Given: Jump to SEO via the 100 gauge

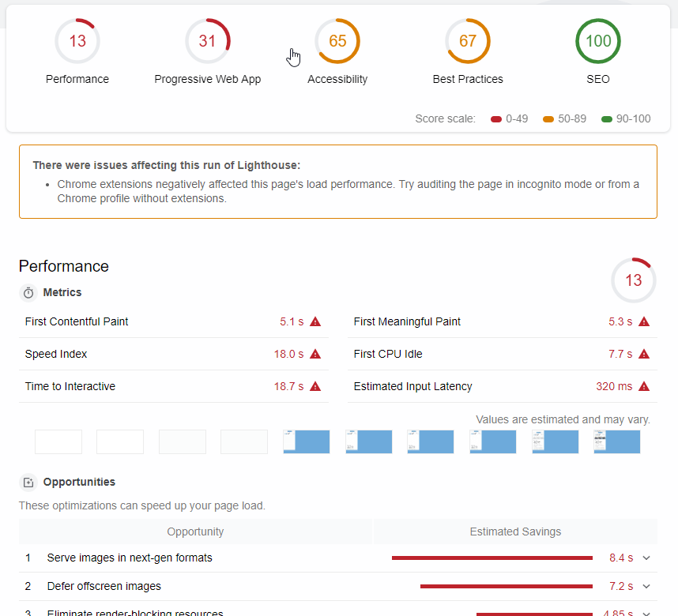Looking at the screenshot, I should (598, 41).
